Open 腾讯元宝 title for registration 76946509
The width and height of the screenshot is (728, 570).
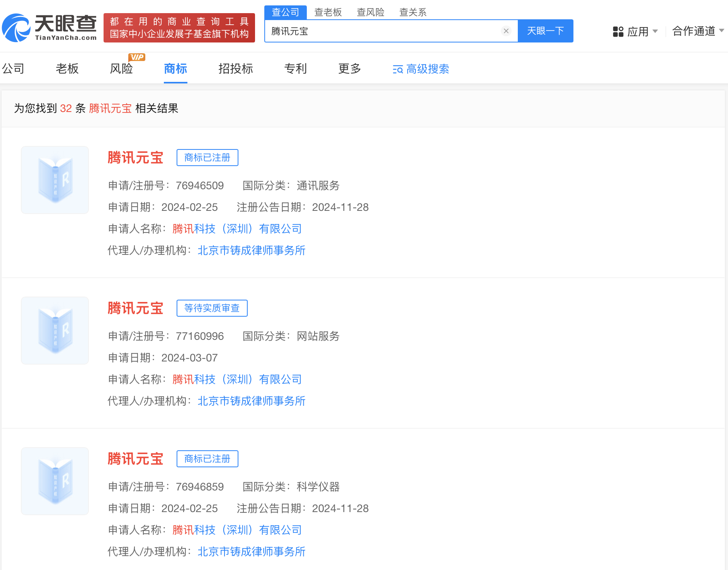pos(136,158)
